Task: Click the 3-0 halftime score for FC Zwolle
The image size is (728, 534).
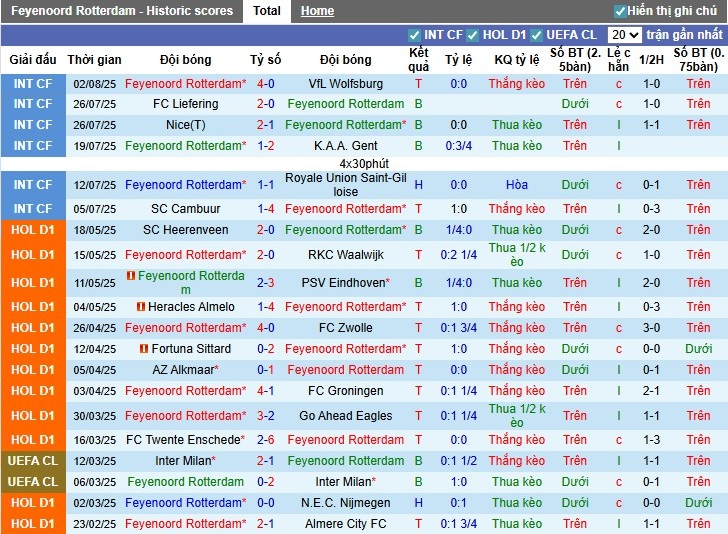Action: click(x=651, y=328)
